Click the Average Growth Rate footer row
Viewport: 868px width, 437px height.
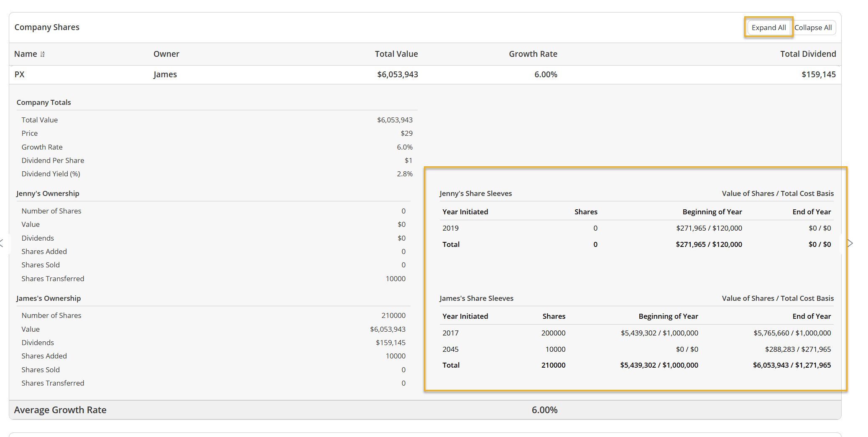pyautogui.click(x=425, y=410)
